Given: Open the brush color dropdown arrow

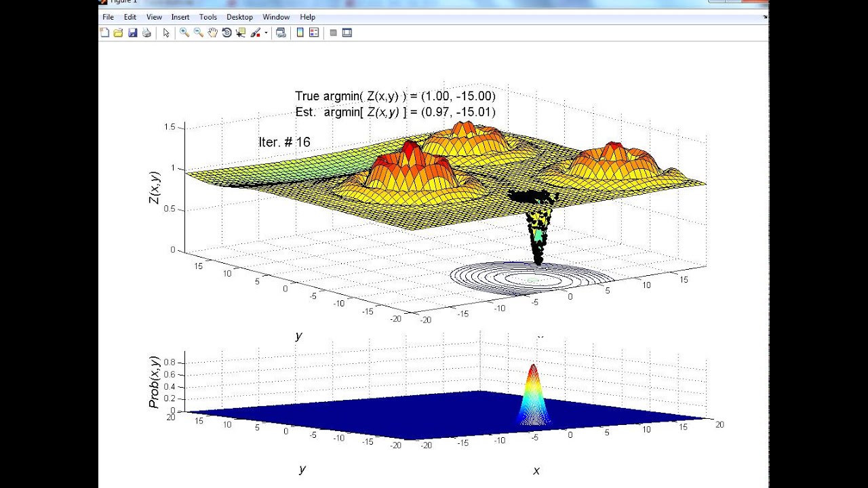Looking at the screenshot, I should [x=266, y=33].
